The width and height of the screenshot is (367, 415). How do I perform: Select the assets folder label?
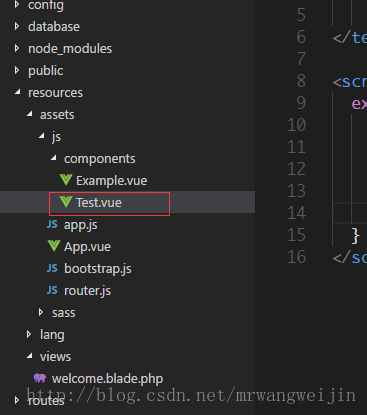(x=57, y=115)
